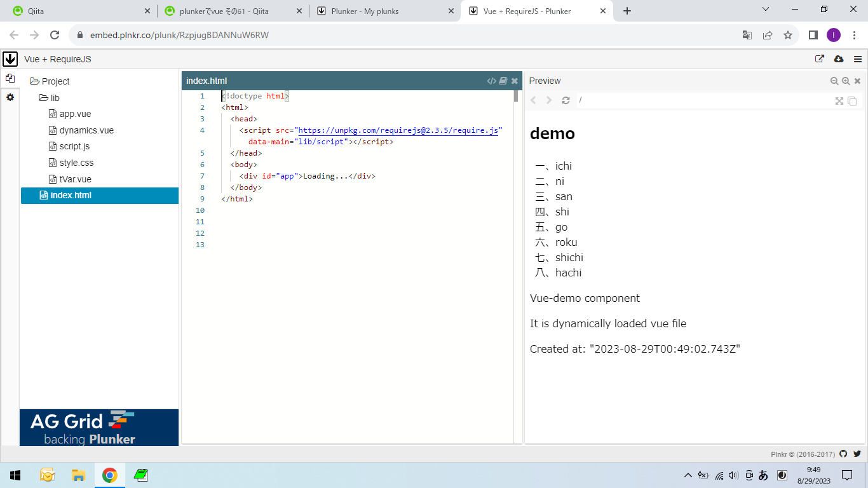
Task: Open plunk in new window icon
Action: 820,58
